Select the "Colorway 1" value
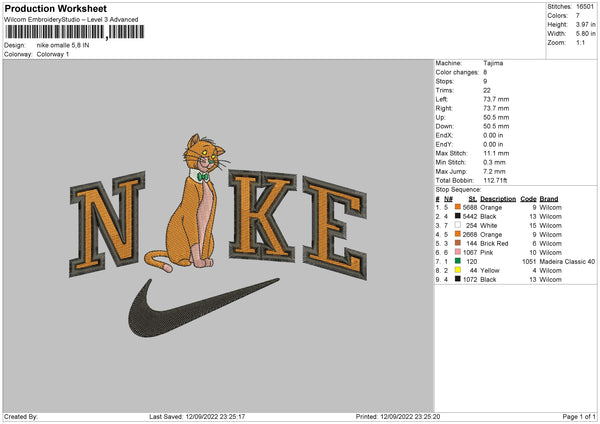 53,54
